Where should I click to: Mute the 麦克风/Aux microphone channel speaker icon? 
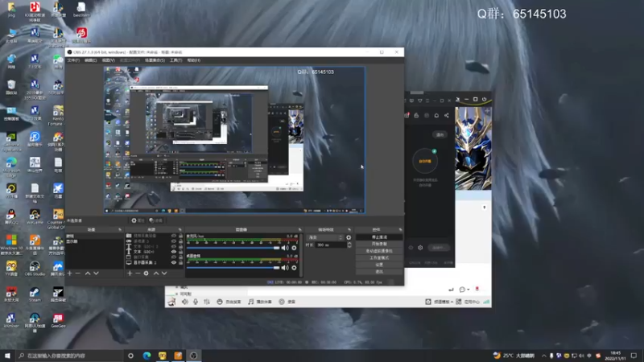pyautogui.click(x=285, y=248)
